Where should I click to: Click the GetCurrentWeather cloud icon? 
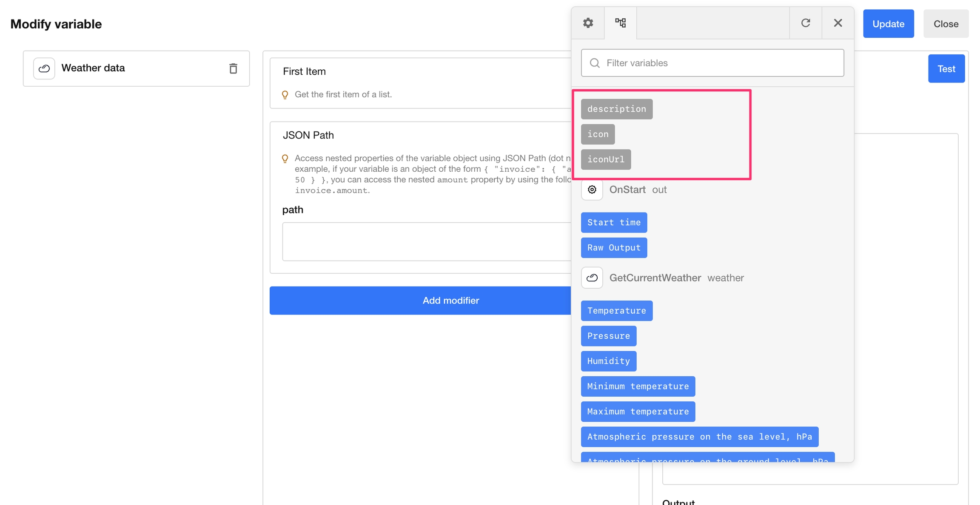tap(592, 278)
